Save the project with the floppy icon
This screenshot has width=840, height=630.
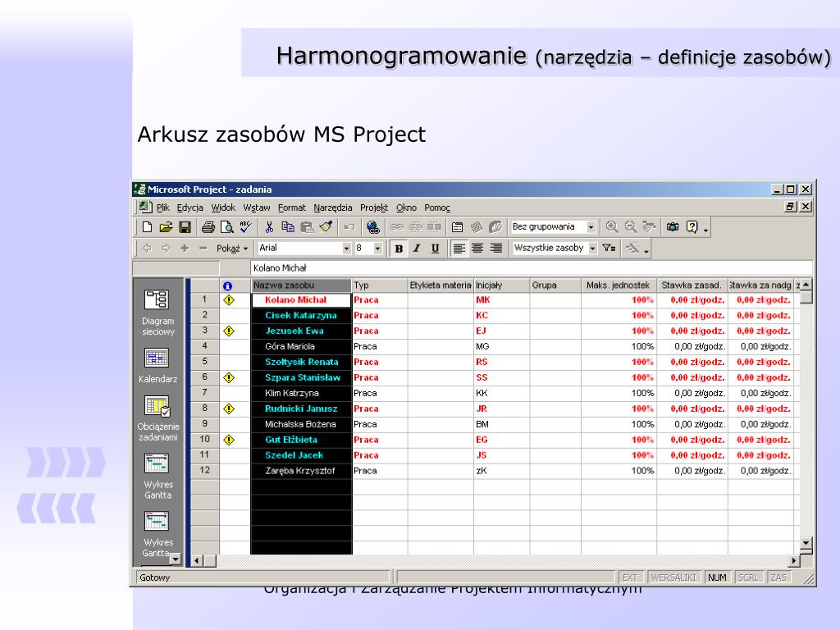185,227
